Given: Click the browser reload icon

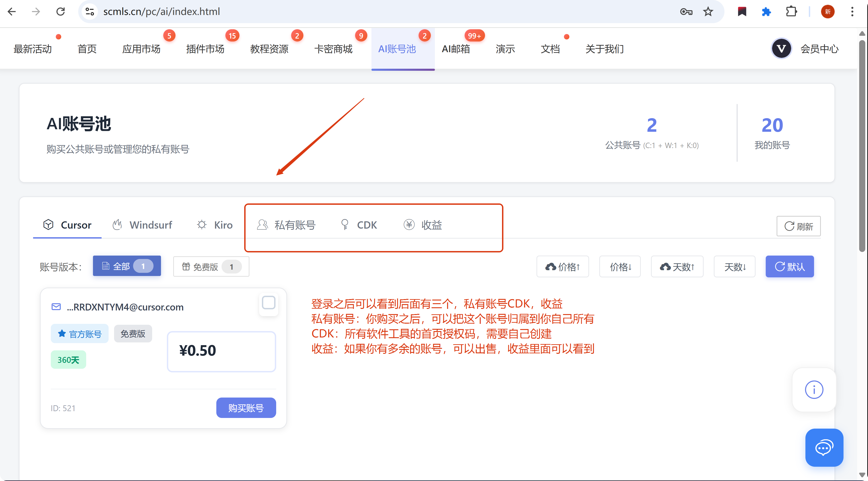Looking at the screenshot, I should tap(61, 12).
